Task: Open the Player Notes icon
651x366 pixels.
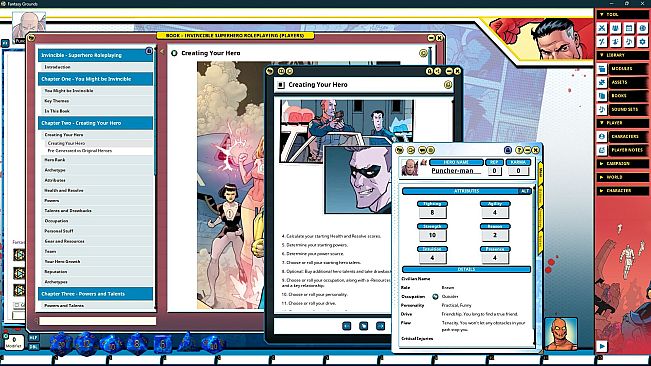Action: coord(602,150)
